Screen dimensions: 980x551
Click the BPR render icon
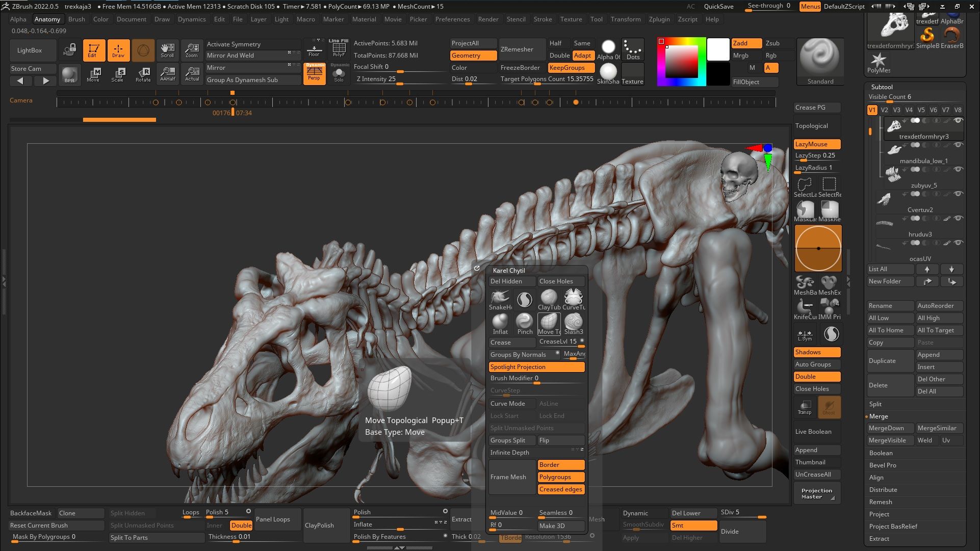tap(69, 75)
